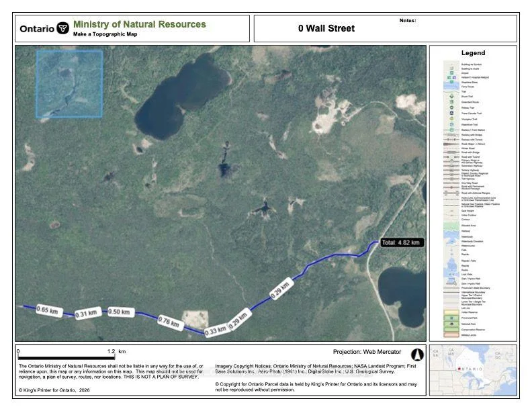Click the 'THIS IS NOT A PLAN OF SURVEY' disclaimer
The height and width of the screenshot is (411, 532).
(x=161, y=377)
